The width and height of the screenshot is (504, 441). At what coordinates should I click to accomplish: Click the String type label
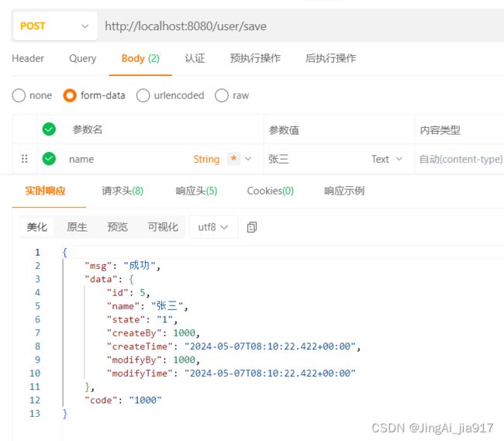tap(206, 159)
